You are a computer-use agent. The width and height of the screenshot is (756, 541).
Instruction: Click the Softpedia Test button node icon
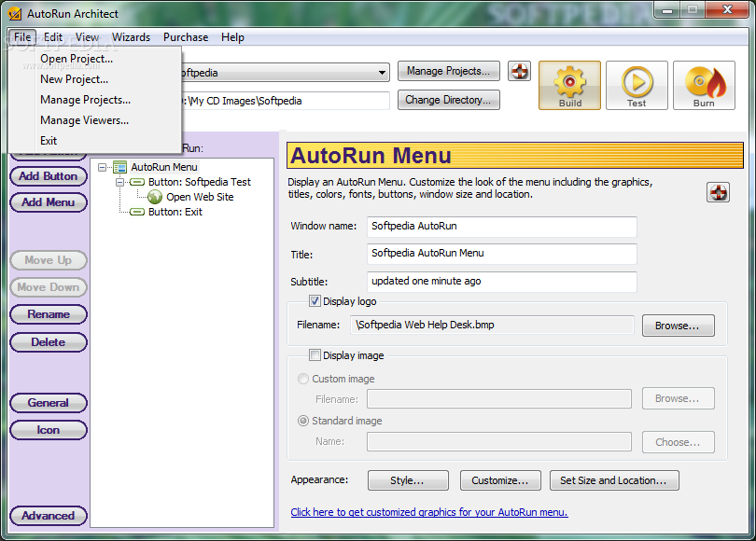(137, 182)
